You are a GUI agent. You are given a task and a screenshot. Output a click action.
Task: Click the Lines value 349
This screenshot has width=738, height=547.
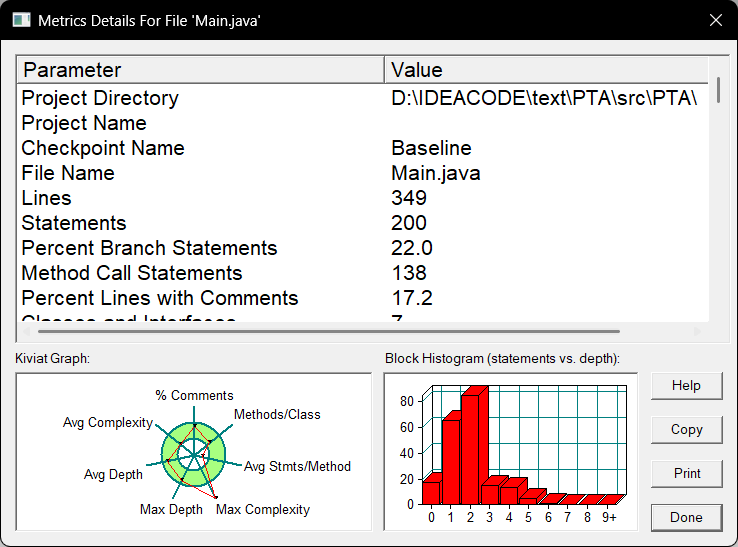tap(409, 198)
